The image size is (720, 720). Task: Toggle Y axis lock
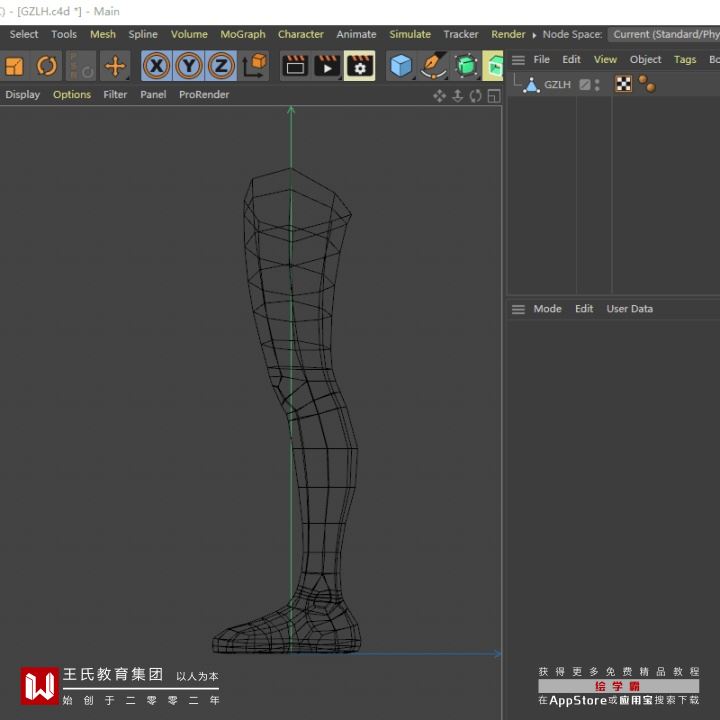point(189,67)
